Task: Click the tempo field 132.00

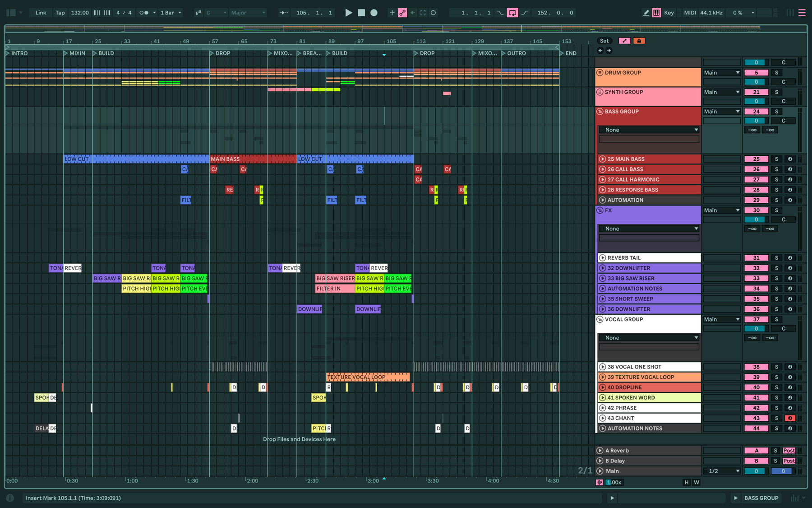Action: tap(80, 13)
